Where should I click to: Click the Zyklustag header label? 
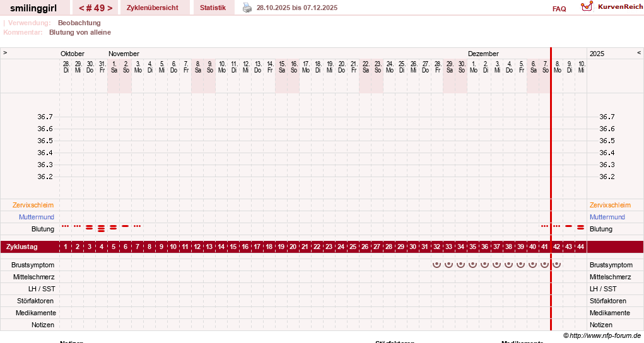click(22, 247)
